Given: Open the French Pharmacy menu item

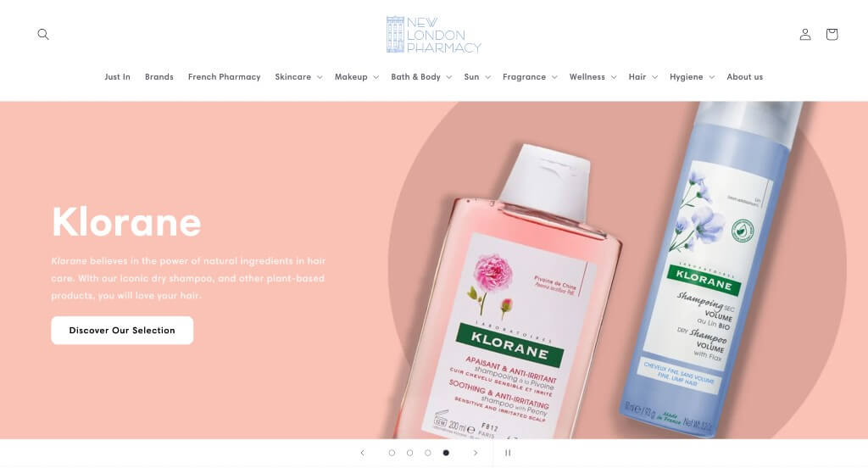Looking at the screenshot, I should 224,77.
